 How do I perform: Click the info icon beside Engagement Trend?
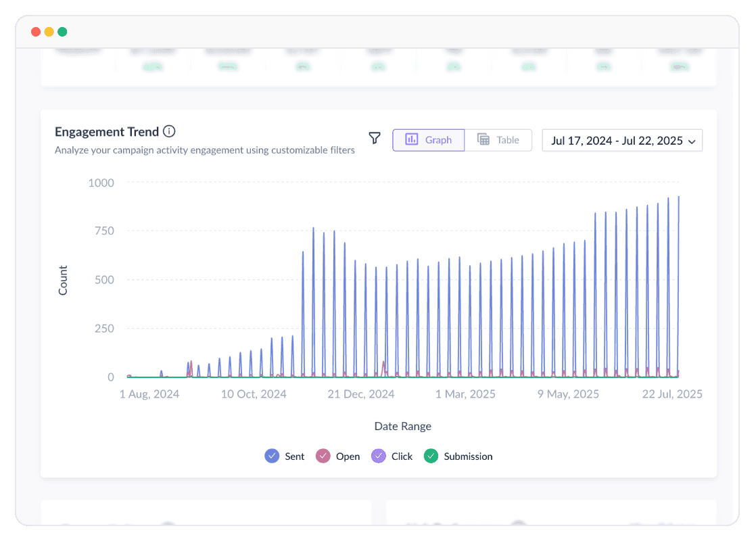pos(170,131)
